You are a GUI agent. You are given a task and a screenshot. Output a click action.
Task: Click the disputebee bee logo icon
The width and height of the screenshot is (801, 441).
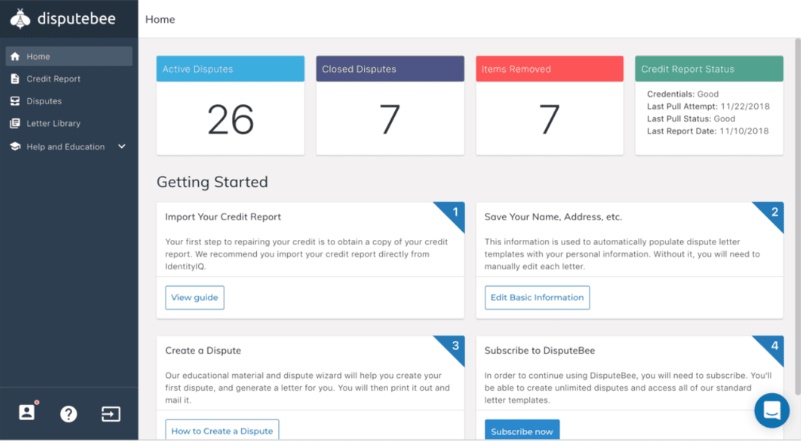[x=20, y=19]
